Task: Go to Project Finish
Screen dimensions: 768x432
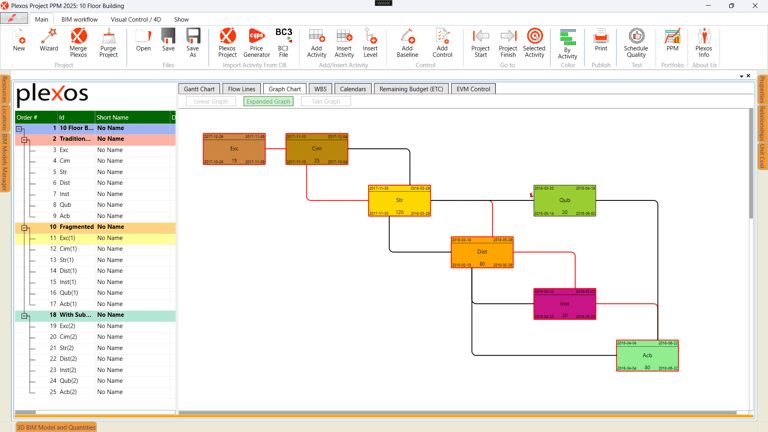Action: (508, 43)
